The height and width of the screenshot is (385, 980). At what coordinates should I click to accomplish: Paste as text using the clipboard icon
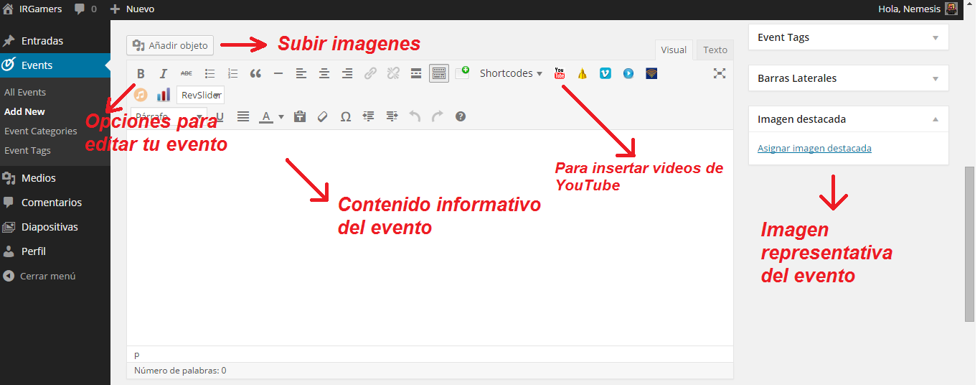click(300, 116)
